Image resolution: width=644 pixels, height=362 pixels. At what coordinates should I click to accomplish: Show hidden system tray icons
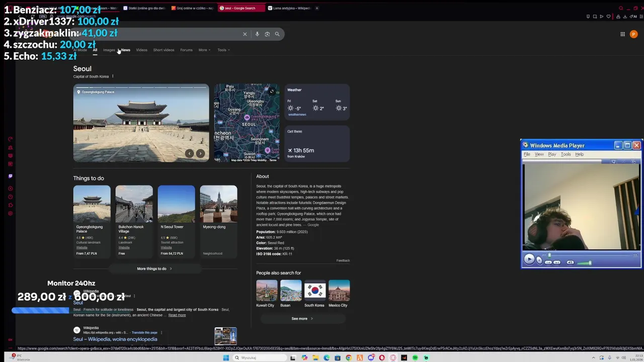coord(593,357)
